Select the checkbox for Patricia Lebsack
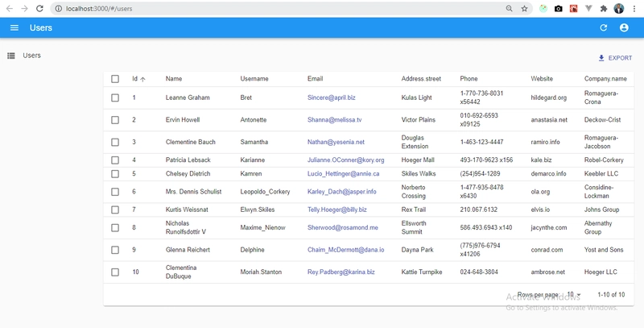Viewport: 644px width, 328px height. click(115, 160)
